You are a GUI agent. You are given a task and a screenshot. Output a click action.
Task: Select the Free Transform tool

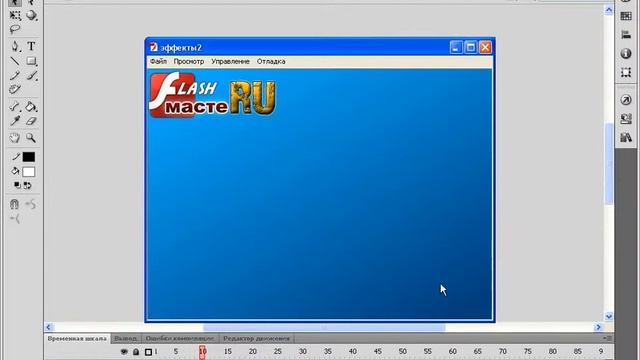(x=15, y=16)
